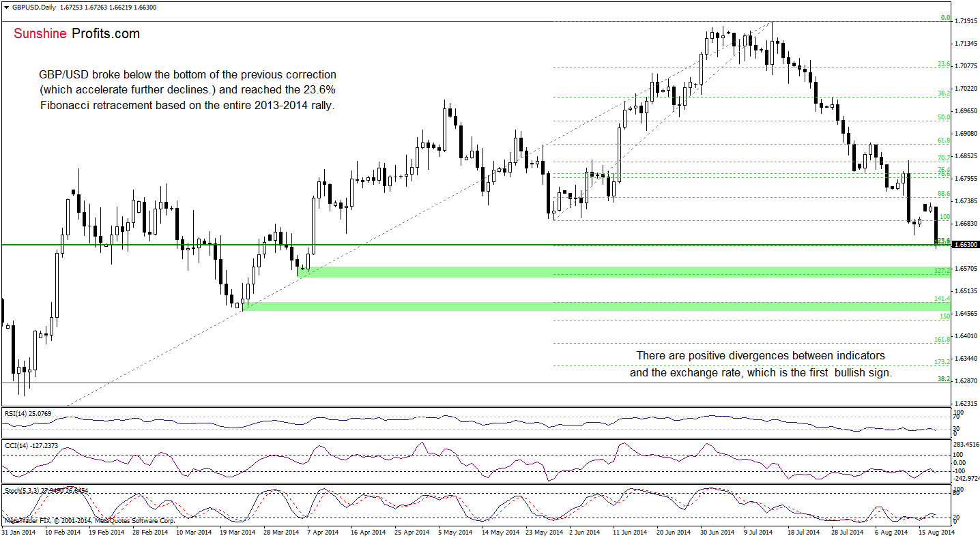Image resolution: width=980 pixels, height=538 pixels.
Task: Click the 1.71345 price axis value
Action: click(x=967, y=44)
